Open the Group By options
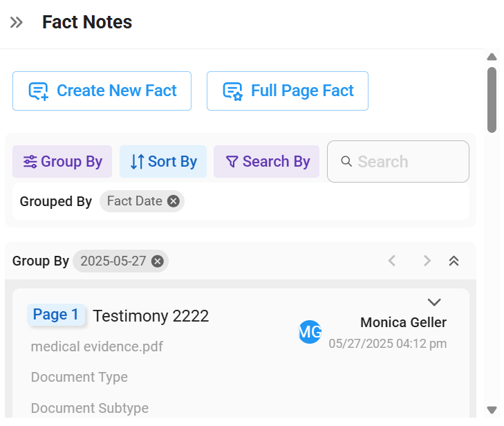The height and width of the screenshot is (426, 504). point(62,161)
